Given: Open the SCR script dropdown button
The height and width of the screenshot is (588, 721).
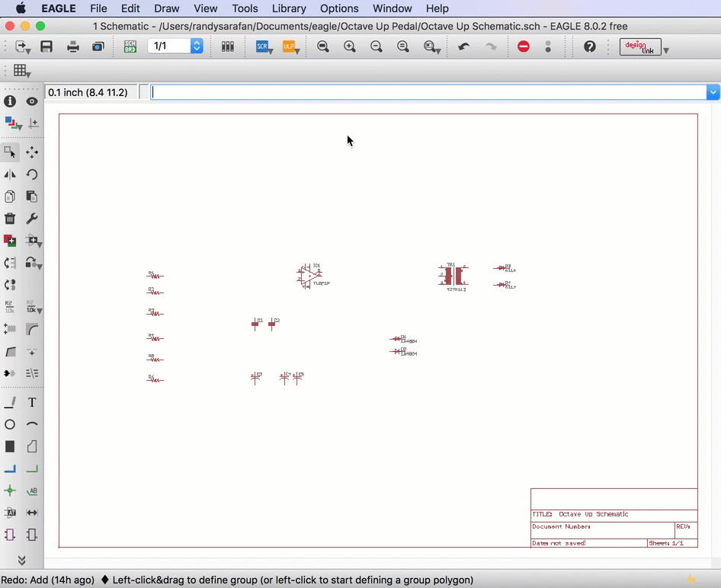Looking at the screenshot, I should click(x=264, y=46).
